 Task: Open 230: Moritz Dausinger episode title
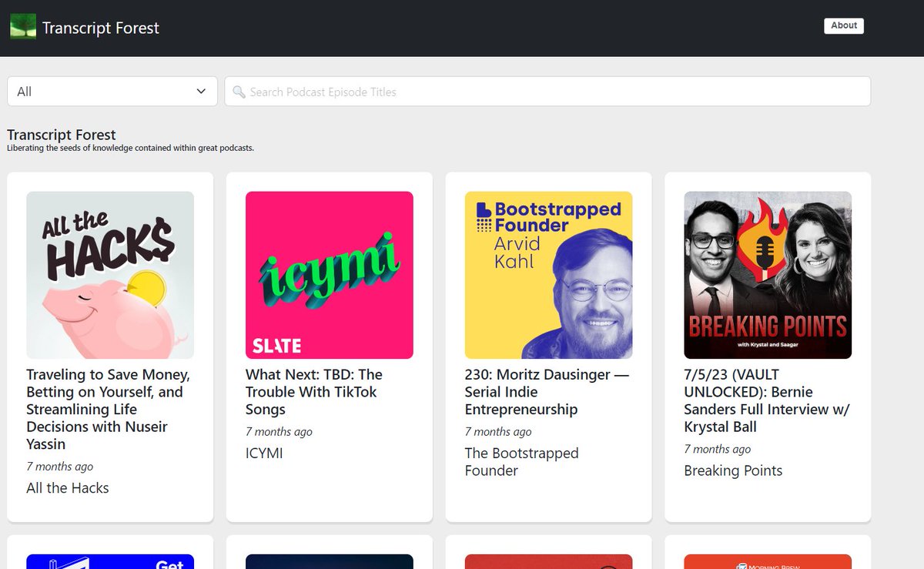coord(547,392)
